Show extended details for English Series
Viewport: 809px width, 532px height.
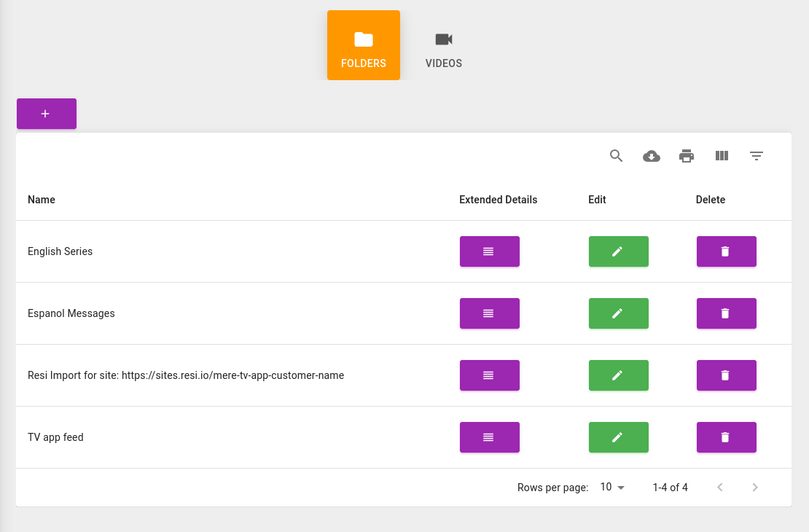click(x=489, y=251)
